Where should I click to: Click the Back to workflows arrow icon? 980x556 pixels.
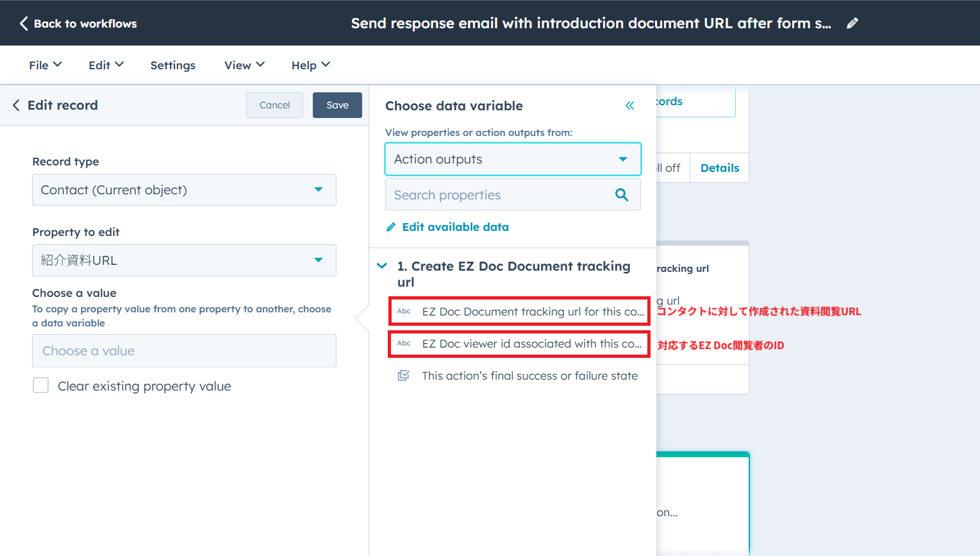point(24,24)
